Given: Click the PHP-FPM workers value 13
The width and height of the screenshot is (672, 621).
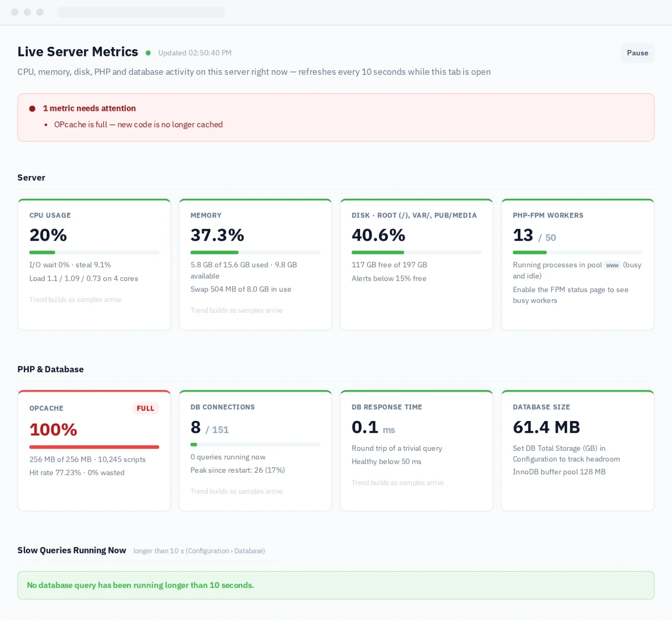Looking at the screenshot, I should [523, 235].
